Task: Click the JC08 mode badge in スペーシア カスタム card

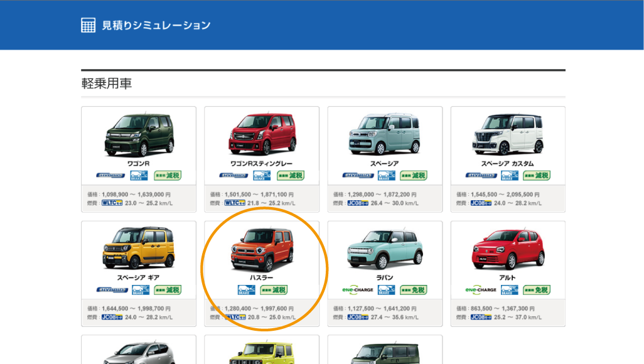Action: 481,203
